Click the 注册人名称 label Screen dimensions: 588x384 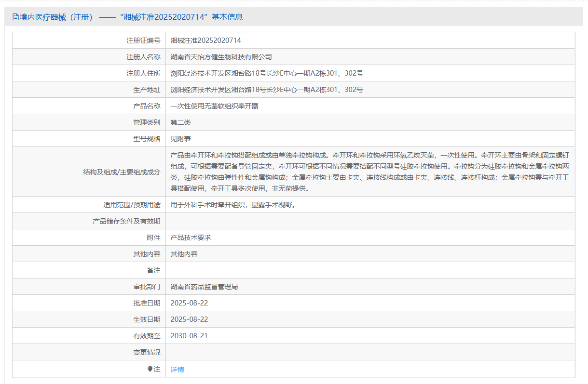(143, 57)
